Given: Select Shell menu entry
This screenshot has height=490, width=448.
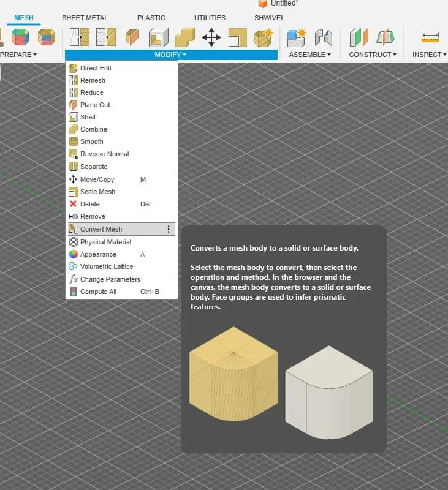Looking at the screenshot, I should point(121,117).
